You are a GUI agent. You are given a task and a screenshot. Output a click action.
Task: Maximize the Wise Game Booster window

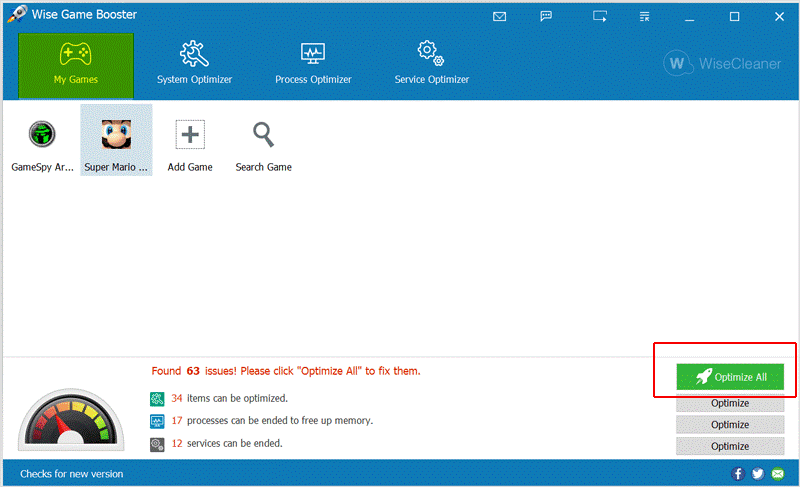(x=734, y=17)
